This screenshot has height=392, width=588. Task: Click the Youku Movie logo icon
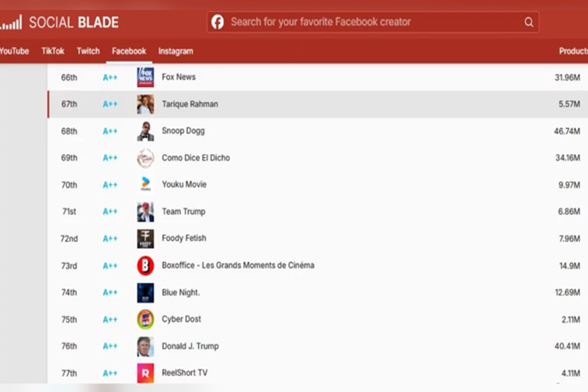[145, 185]
